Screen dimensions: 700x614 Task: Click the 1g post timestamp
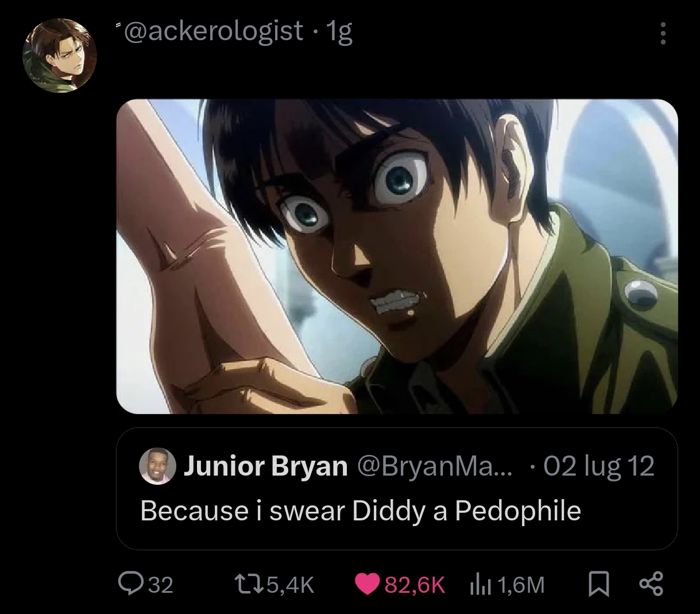pyautogui.click(x=339, y=32)
